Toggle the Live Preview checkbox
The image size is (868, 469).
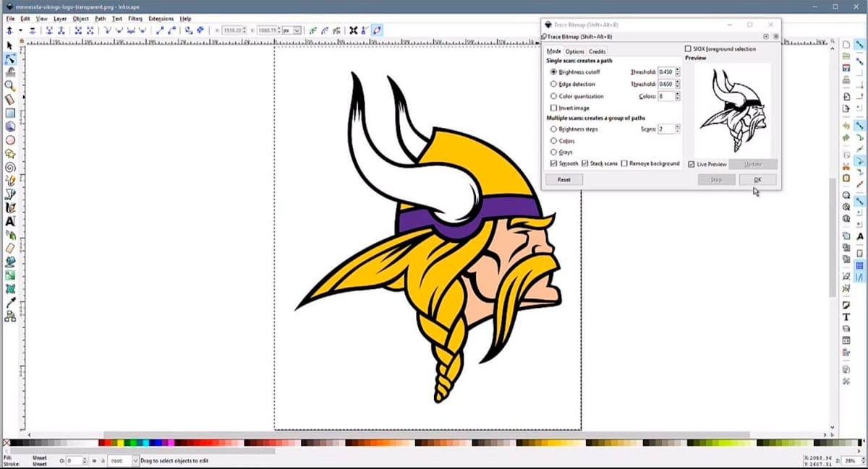[x=692, y=165]
